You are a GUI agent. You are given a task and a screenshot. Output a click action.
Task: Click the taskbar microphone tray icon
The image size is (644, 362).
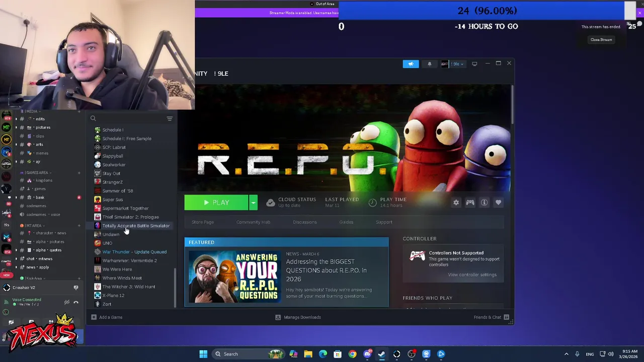point(577,354)
